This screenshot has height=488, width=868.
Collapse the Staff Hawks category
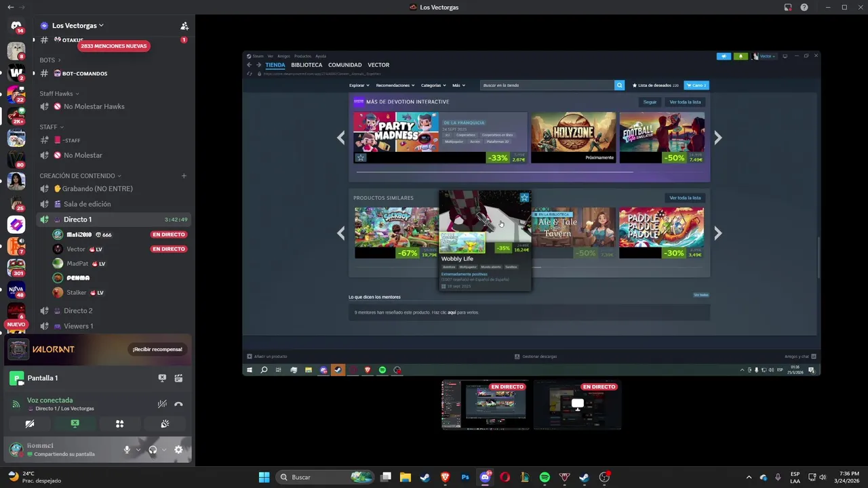pos(59,94)
